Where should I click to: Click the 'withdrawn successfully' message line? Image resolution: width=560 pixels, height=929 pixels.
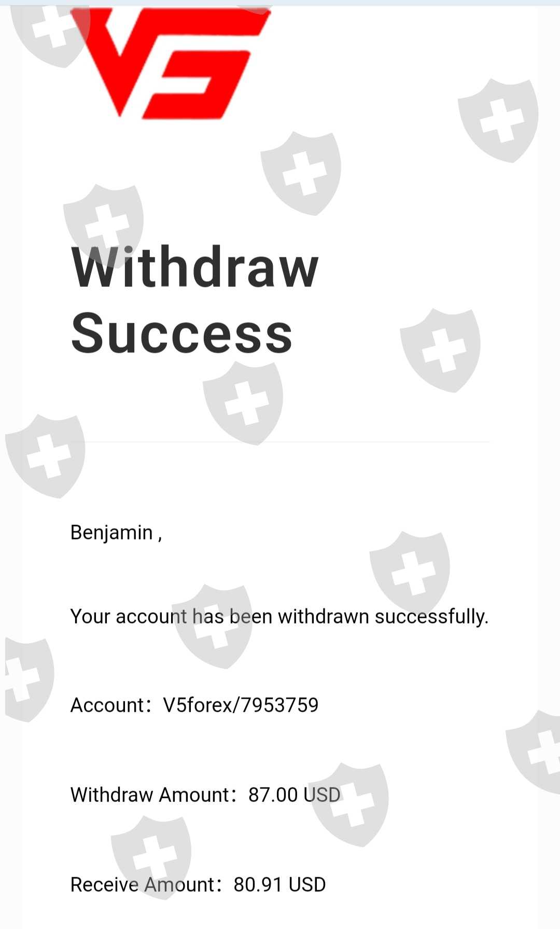pos(279,616)
